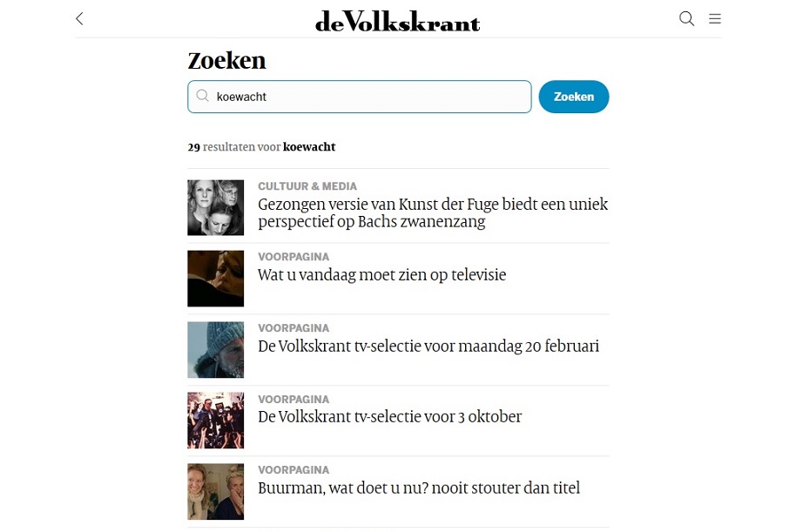Image resolution: width=796 pixels, height=532 pixels.
Task: Open tv-selectie voor 3 oktober article
Action: 389,417
